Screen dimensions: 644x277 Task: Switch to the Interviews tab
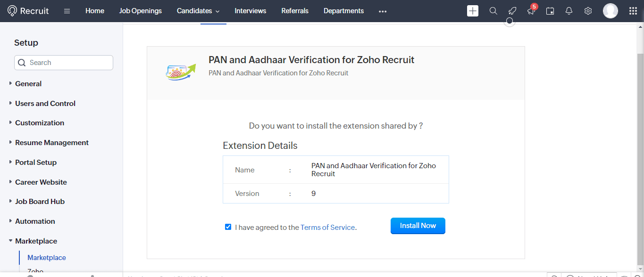pyautogui.click(x=250, y=11)
